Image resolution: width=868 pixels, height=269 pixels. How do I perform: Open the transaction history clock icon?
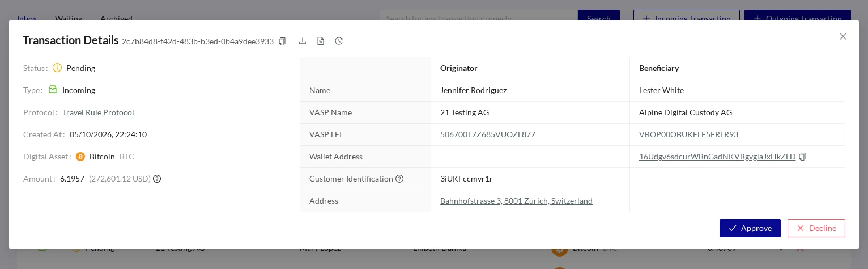pos(339,41)
